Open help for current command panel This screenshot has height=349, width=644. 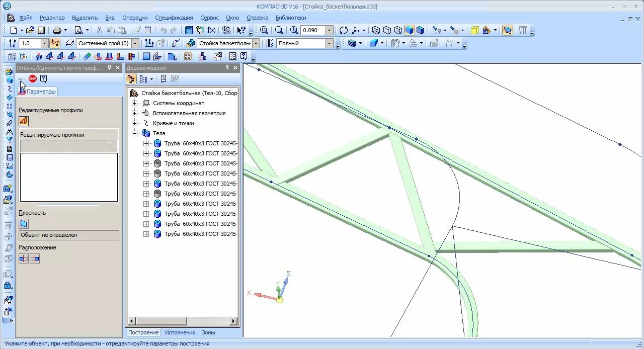coord(44,78)
